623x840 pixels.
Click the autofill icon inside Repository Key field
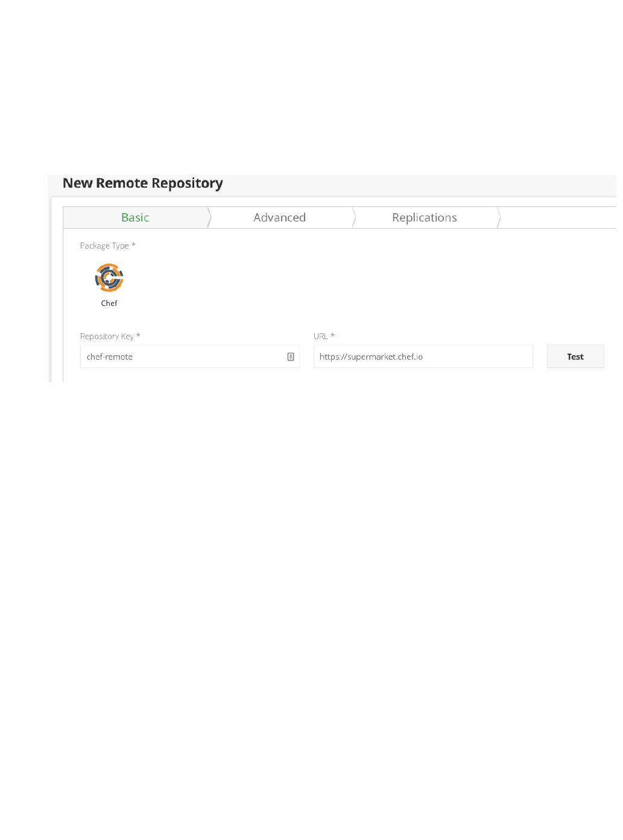coord(291,357)
